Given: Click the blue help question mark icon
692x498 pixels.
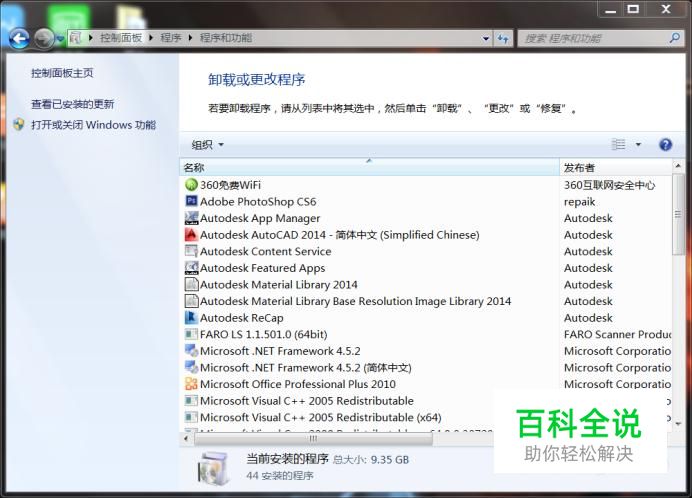Looking at the screenshot, I should [665, 144].
